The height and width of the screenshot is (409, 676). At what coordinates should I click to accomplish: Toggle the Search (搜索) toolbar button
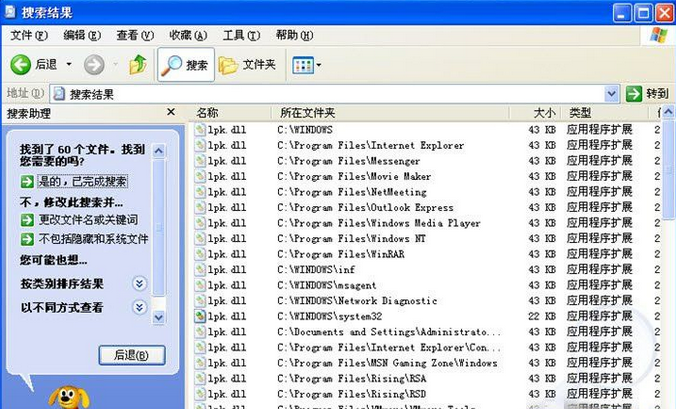coord(186,65)
